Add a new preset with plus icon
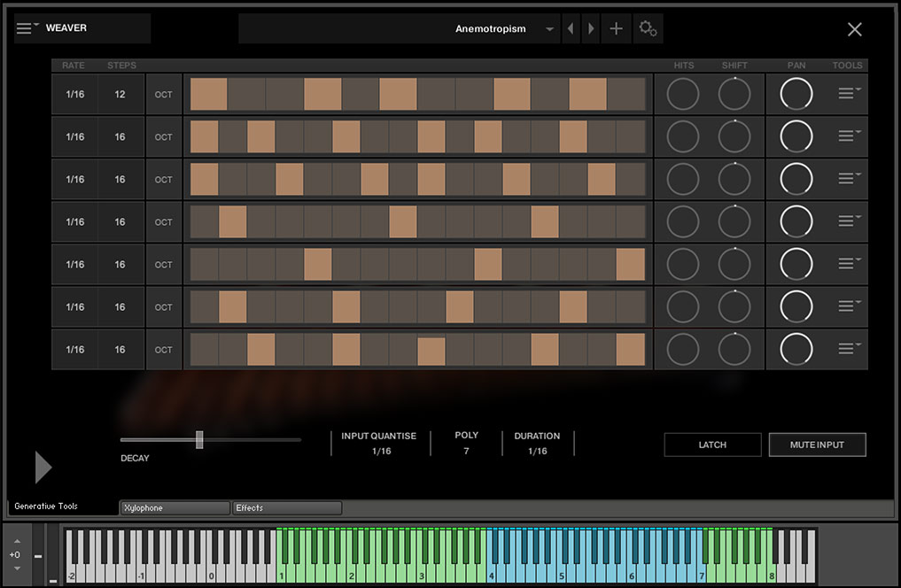901x588 pixels. coord(617,29)
